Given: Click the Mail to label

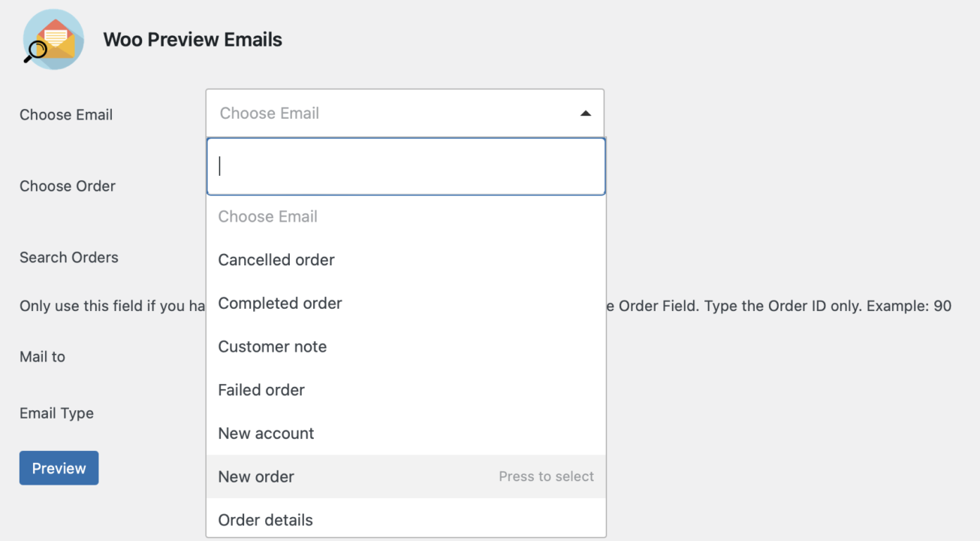Looking at the screenshot, I should pyautogui.click(x=42, y=356).
